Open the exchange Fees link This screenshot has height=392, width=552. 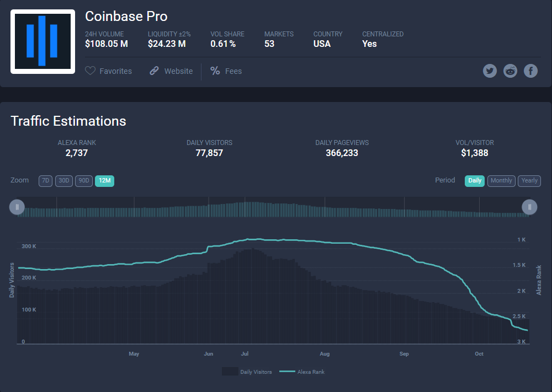click(233, 71)
